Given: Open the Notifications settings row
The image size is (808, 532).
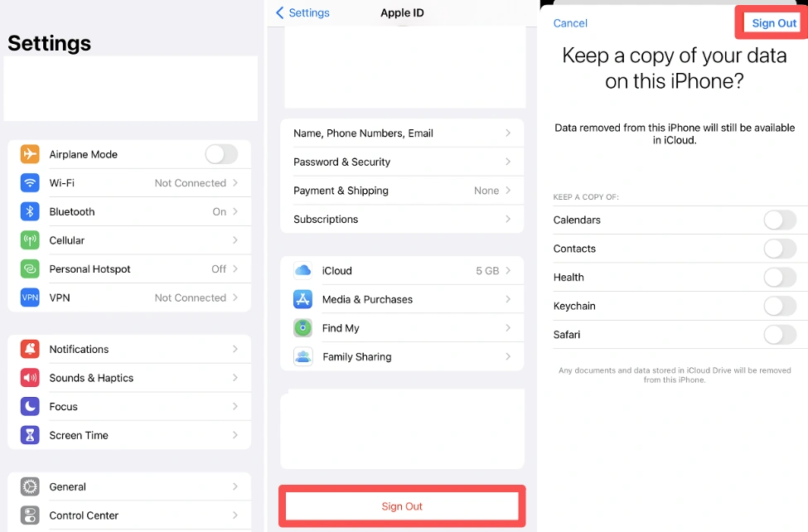Looking at the screenshot, I should point(129,349).
